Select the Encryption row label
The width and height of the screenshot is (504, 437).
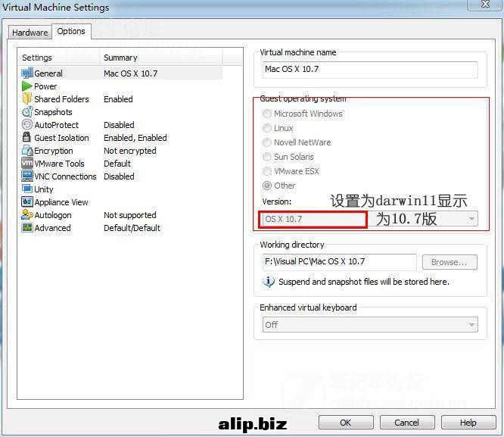coord(54,151)
